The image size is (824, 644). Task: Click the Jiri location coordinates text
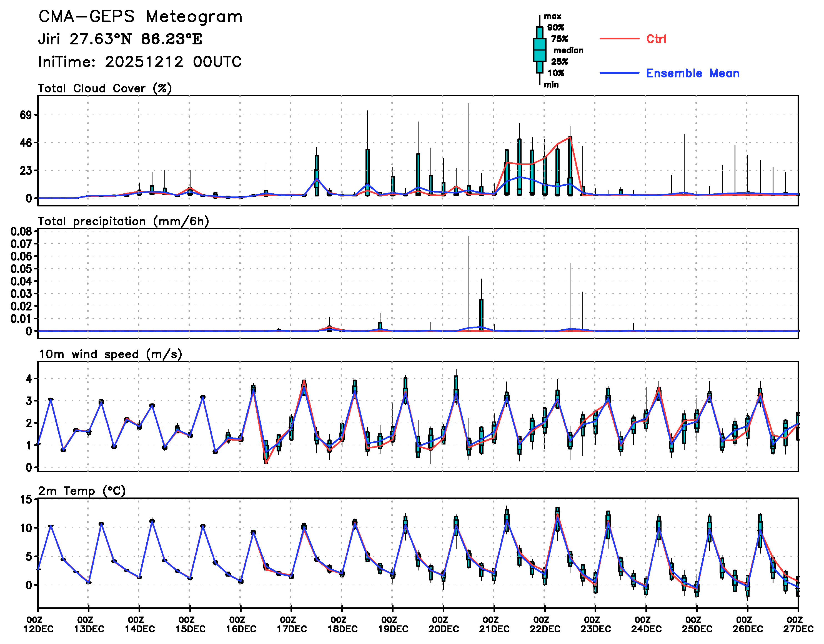point(120,39)
